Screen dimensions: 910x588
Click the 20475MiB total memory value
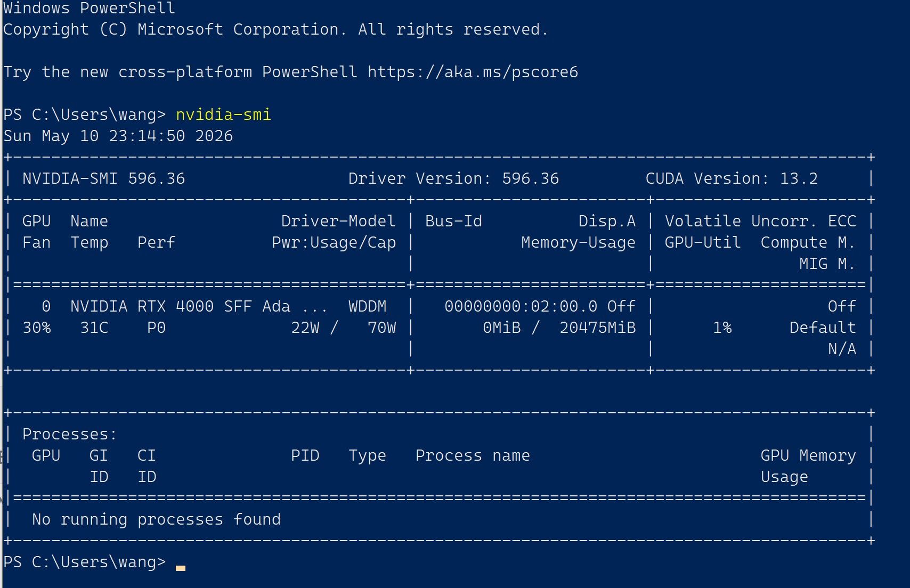597,328
